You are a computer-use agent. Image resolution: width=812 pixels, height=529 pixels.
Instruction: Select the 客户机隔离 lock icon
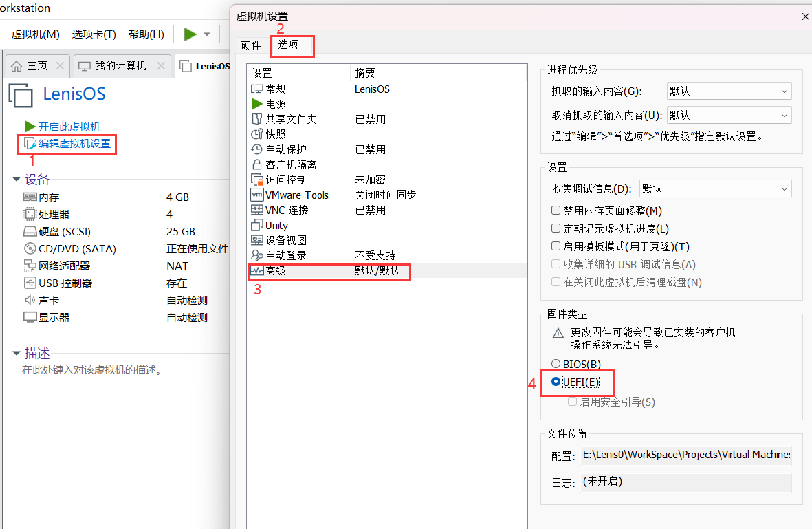[x=257, y=164]
